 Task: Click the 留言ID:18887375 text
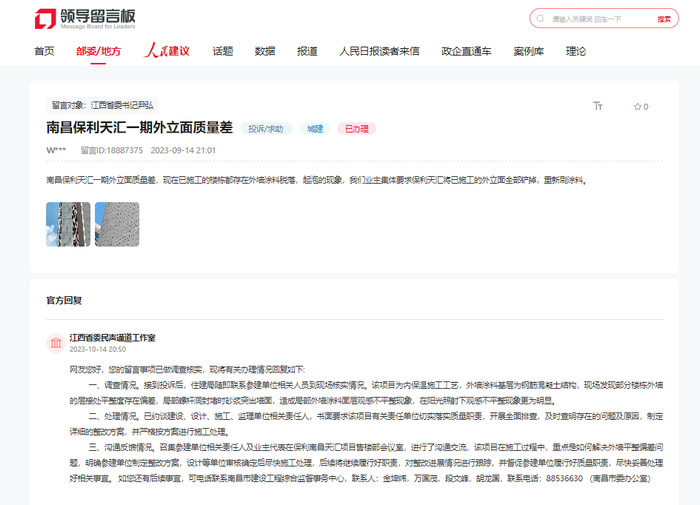(112, 150)
